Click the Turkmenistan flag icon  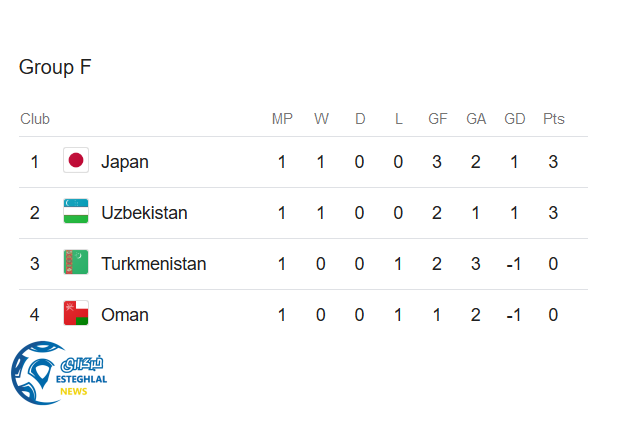coord(76,263)
